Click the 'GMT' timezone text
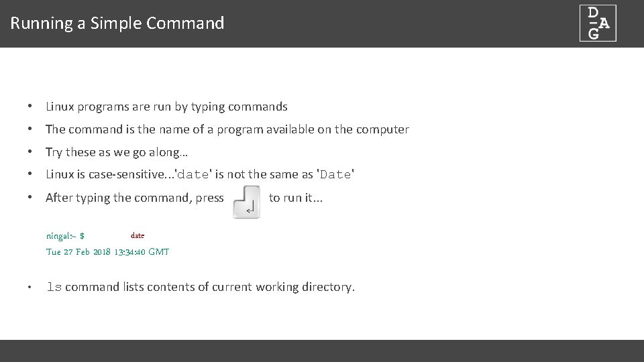 coord(159,252)
